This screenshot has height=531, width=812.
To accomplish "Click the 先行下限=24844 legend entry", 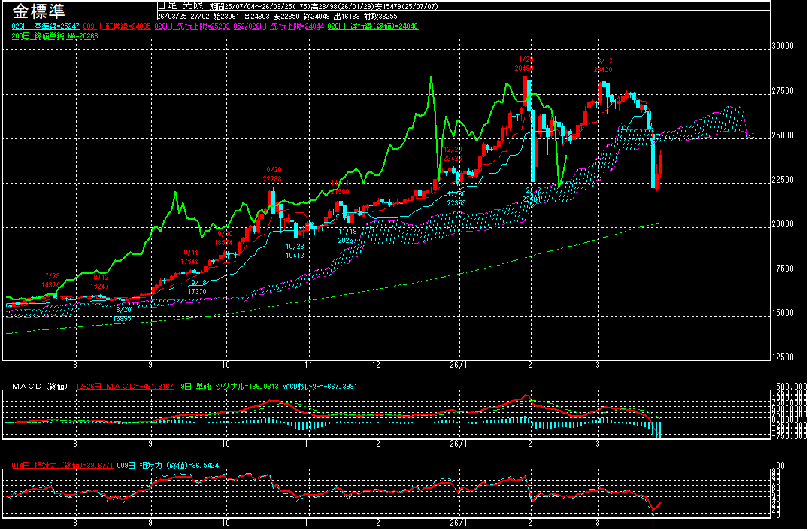I will click(x=283, y=26).
